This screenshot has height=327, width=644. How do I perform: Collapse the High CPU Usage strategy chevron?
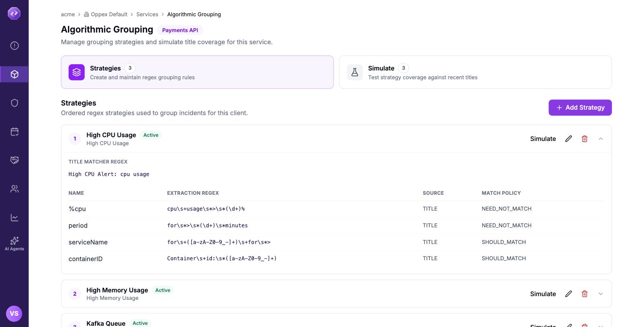coord(601,139)
